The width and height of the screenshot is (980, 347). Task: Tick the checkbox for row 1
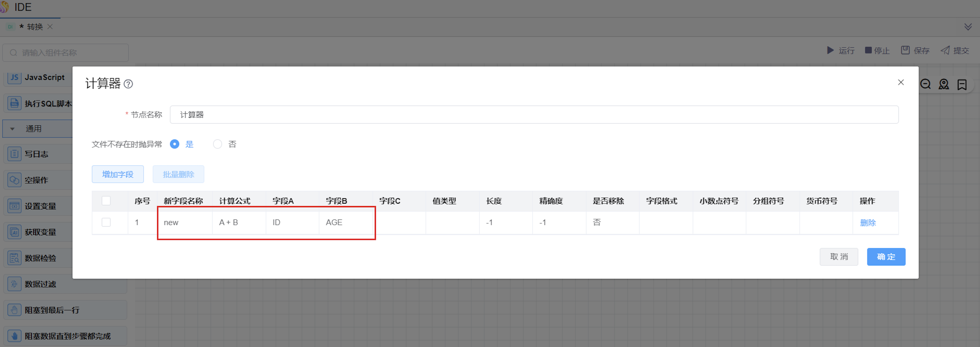tap(106, 222)
